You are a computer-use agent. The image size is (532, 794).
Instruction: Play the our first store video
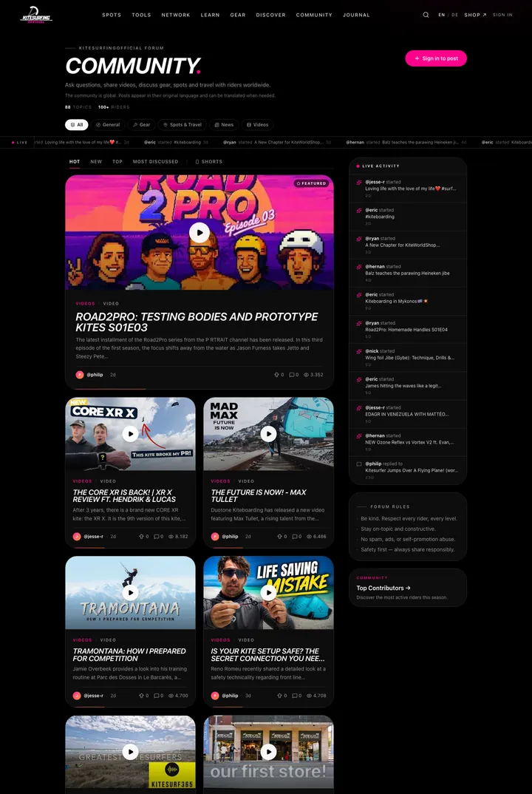(268, 752)
